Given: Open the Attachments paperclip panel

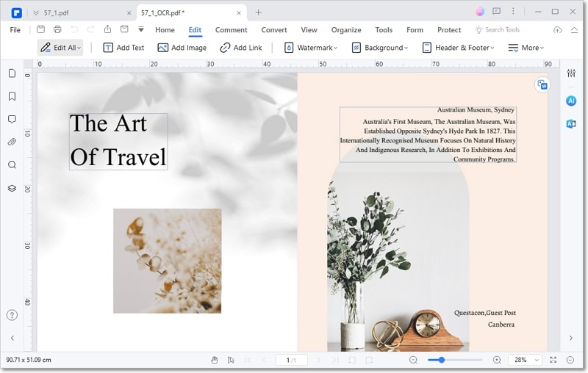Looking at the screenshot, I should (12, 142).
